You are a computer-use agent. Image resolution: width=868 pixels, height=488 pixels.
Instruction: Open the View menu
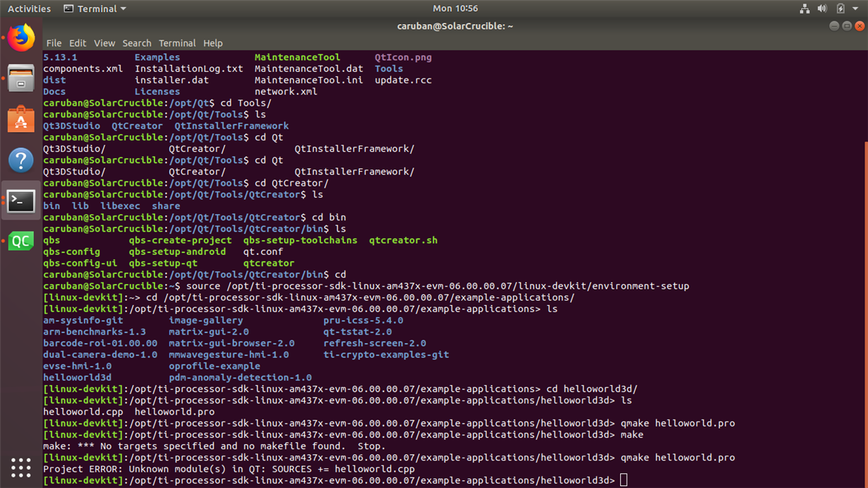[104, 43]
